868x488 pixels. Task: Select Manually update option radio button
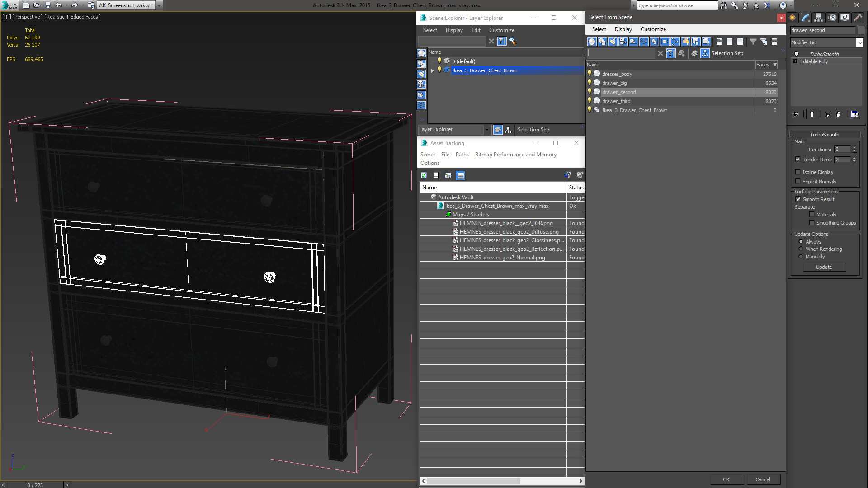click(x=801, y=257)
